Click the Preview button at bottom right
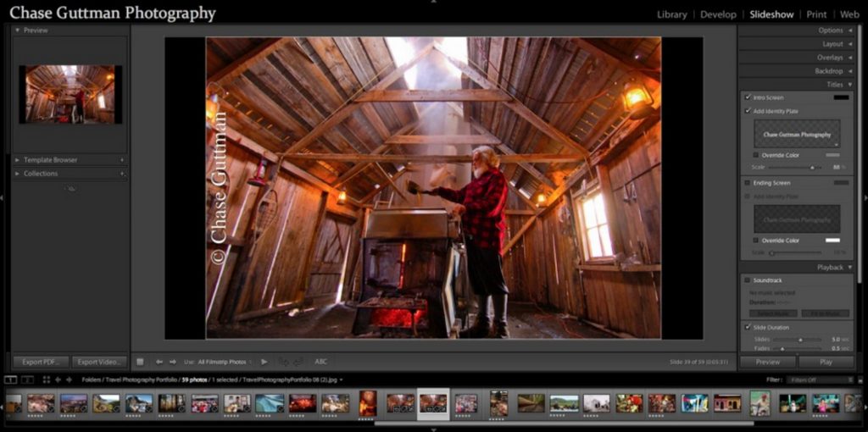This screenshot has height=432, width=868. click(x=768, y=363)
